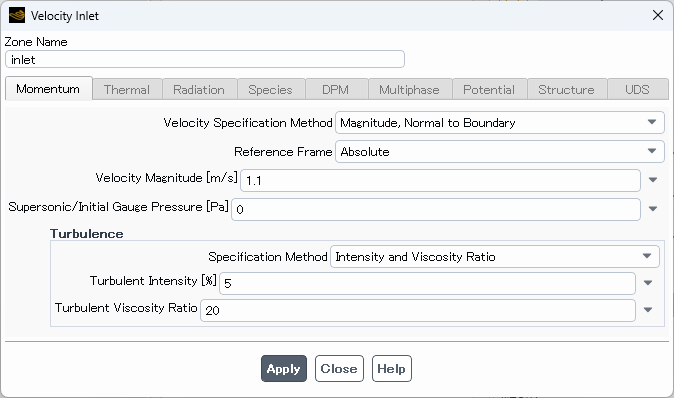The width and height of the screenshot is (674, 398).
Task: Click the Zone Name input field
Action: coord(205,59)
